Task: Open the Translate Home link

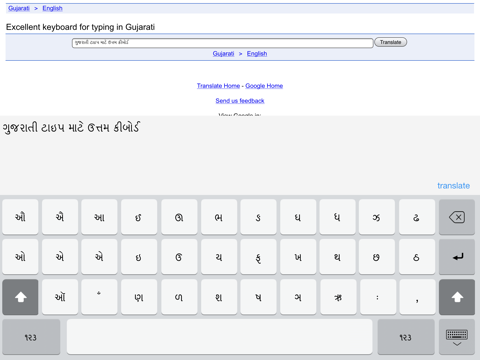Action: point(218,86)
